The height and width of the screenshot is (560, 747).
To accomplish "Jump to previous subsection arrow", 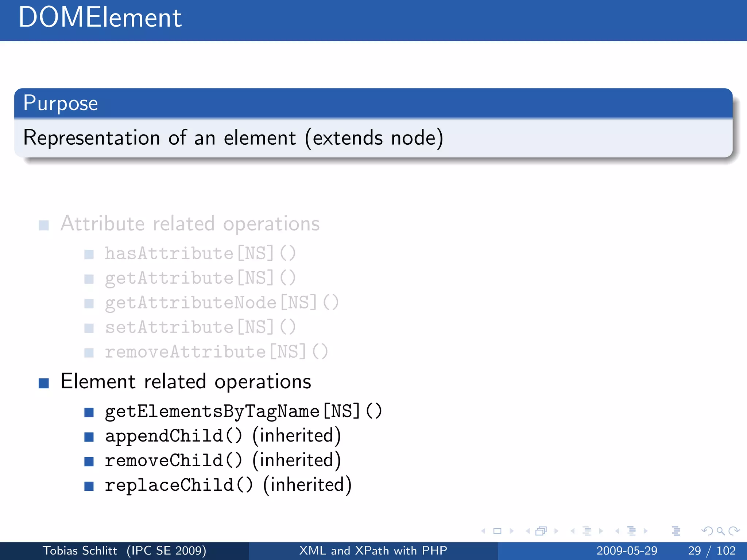I will 573,531.
